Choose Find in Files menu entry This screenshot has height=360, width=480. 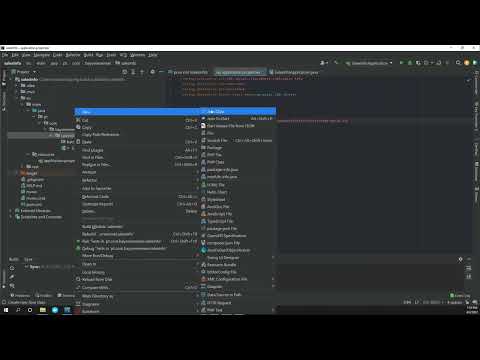click(x=137, y=157)
